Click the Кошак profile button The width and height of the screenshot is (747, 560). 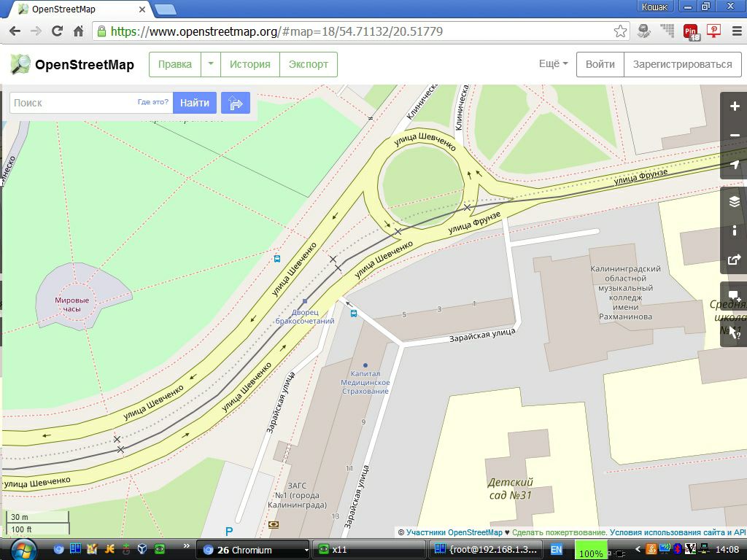click(654, 7)
